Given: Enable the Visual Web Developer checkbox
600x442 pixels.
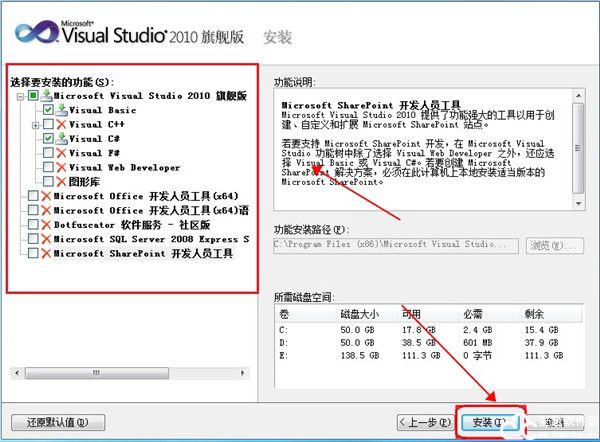Looking at the screenshot, I should coord(48,167).
